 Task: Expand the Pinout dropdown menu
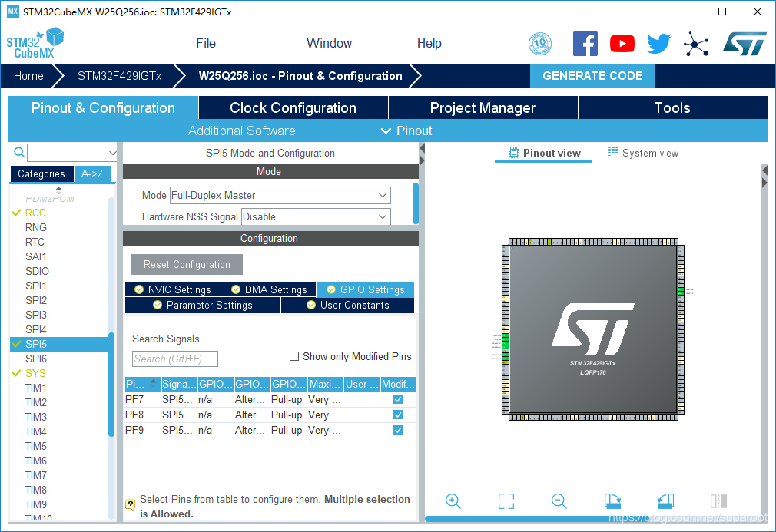coord(406,131)
